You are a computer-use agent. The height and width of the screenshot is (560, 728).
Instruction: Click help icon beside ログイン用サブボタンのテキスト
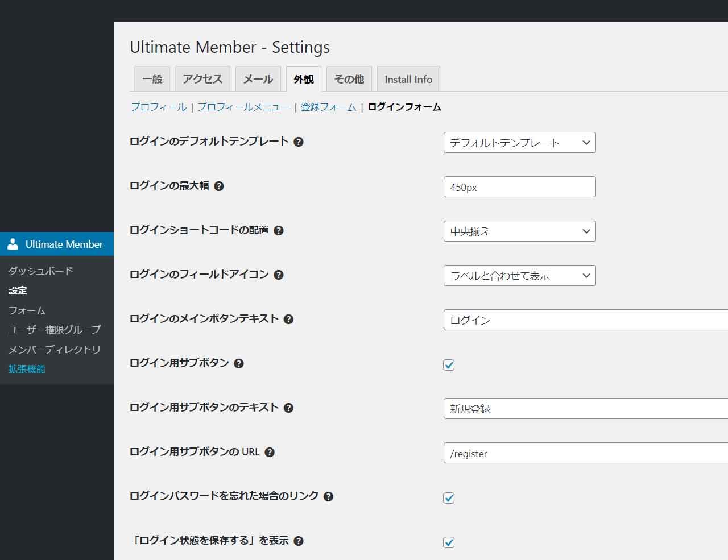(288, 408)
